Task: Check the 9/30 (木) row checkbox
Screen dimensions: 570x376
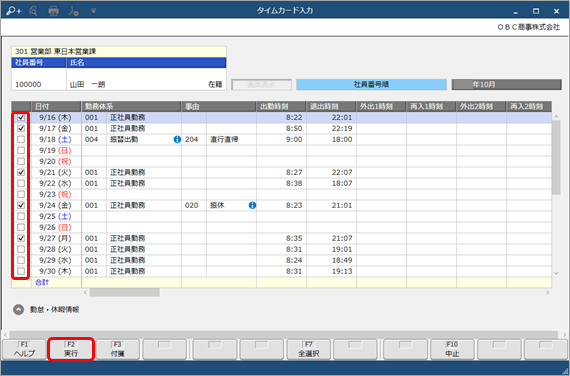Action: coord(21,271)
